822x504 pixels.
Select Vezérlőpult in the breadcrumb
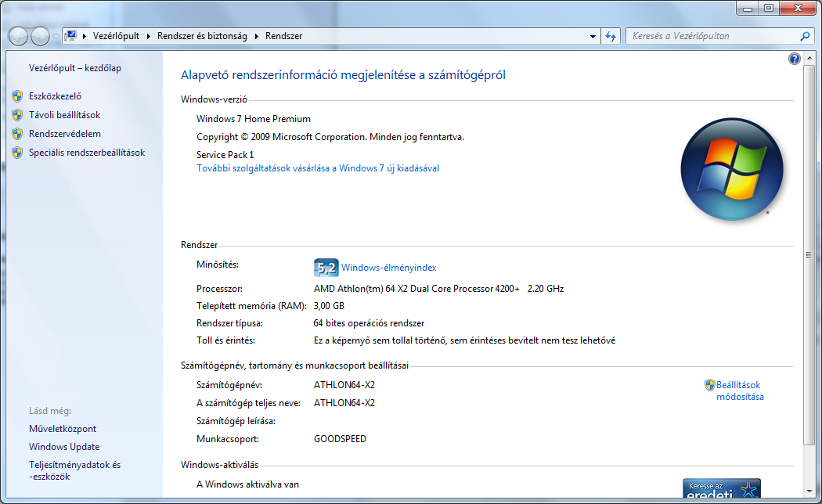coord(116,36)
